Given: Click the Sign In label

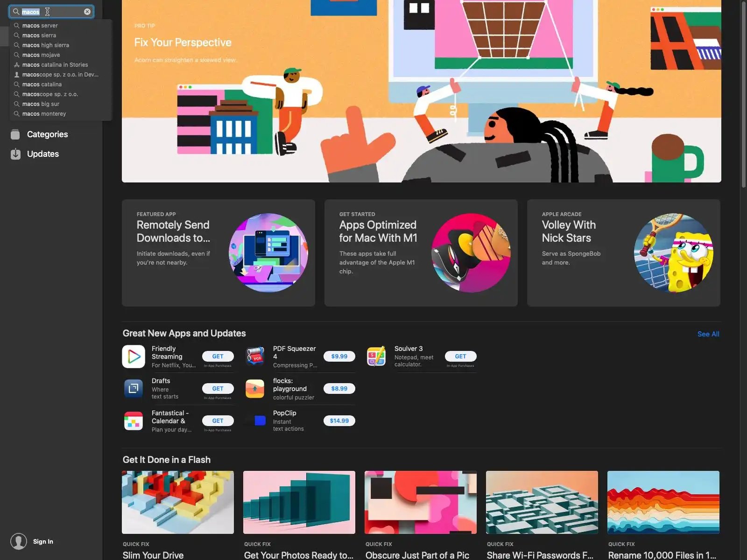Looking at the screenshot, I should point(43,541).
